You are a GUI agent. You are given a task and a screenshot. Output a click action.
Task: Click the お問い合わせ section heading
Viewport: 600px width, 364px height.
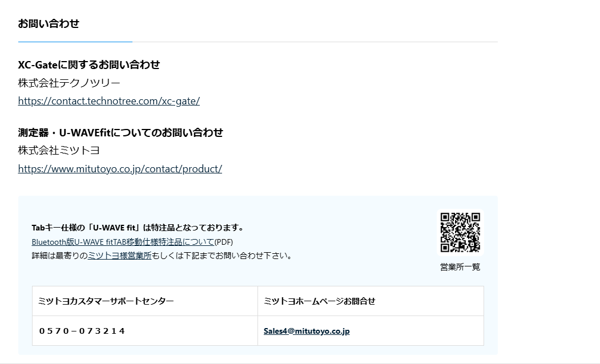tap(49, 23)
